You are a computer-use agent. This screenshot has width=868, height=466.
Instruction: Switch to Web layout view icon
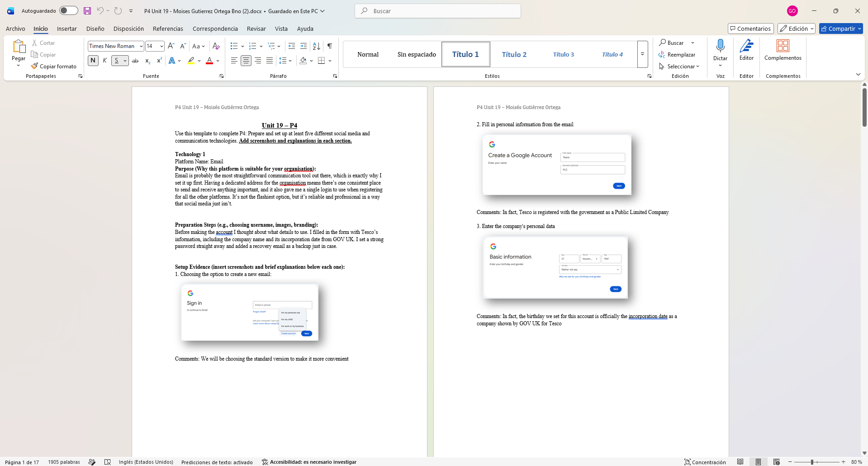tap(777, 462)
